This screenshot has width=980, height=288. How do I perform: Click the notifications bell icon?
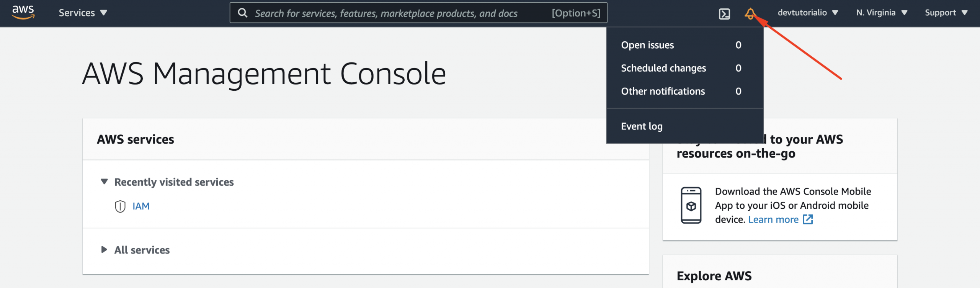pyautogui.click(x=750, y=14)
